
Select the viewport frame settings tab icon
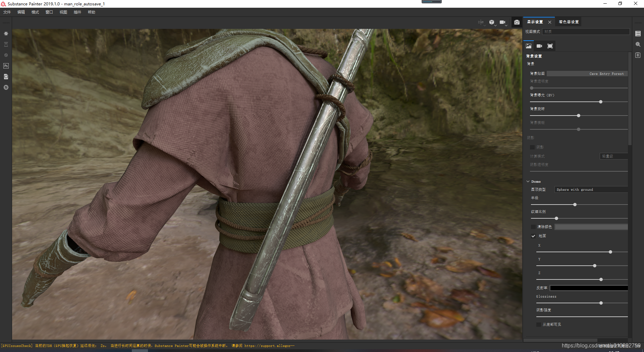point(550,46)
